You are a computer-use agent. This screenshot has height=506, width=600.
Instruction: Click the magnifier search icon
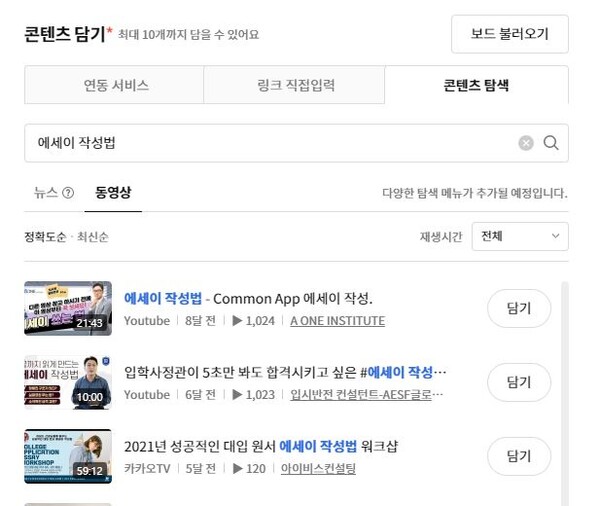[551, 143]
